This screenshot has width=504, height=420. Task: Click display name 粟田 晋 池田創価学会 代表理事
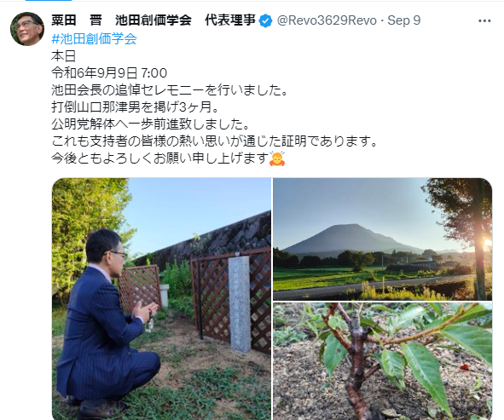pyautogui.click(x=154, y=20)
